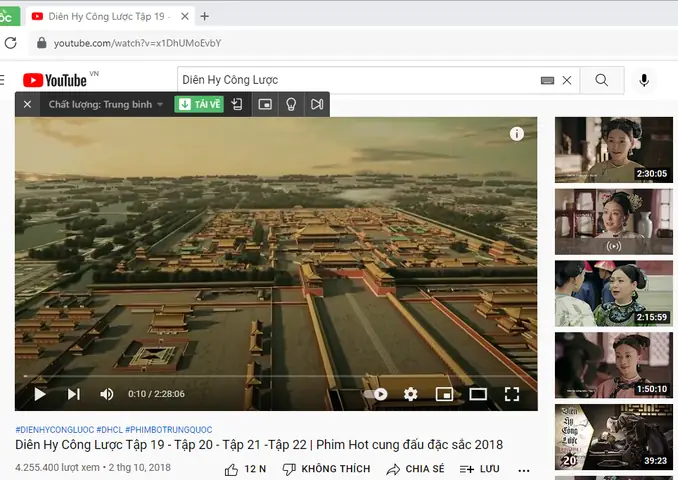Start voice search with microphone
The width and height of the screenshot is (678, 480).
644,80
